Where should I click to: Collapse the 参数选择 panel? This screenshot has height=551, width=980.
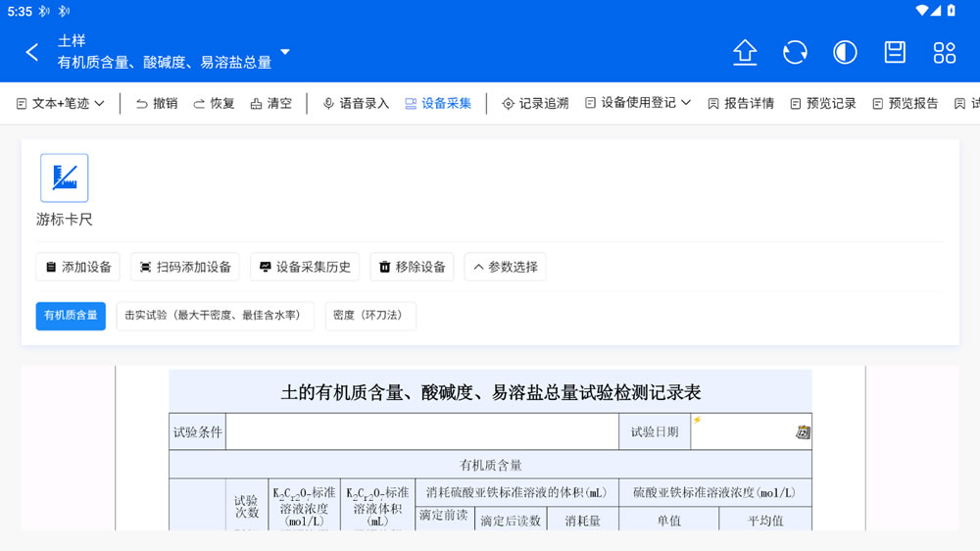505,267
